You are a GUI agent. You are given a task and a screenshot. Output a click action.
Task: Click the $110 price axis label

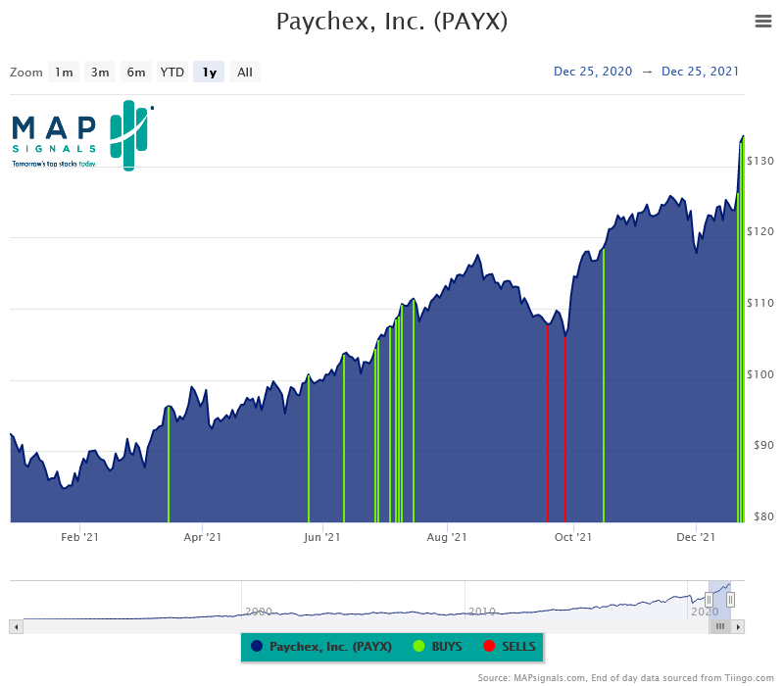tap(760, 303)
